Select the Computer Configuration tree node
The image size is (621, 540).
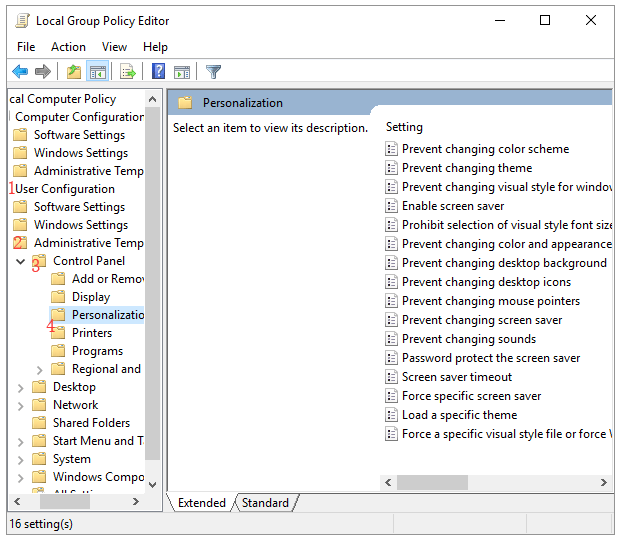click(x=79, y=117)
